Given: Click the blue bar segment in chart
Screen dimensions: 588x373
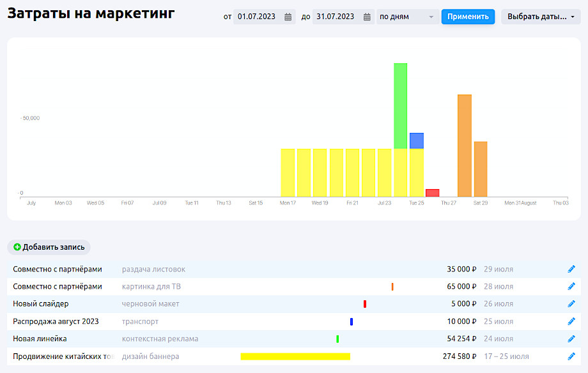Looking at the screenshot, I should (417, 141).
